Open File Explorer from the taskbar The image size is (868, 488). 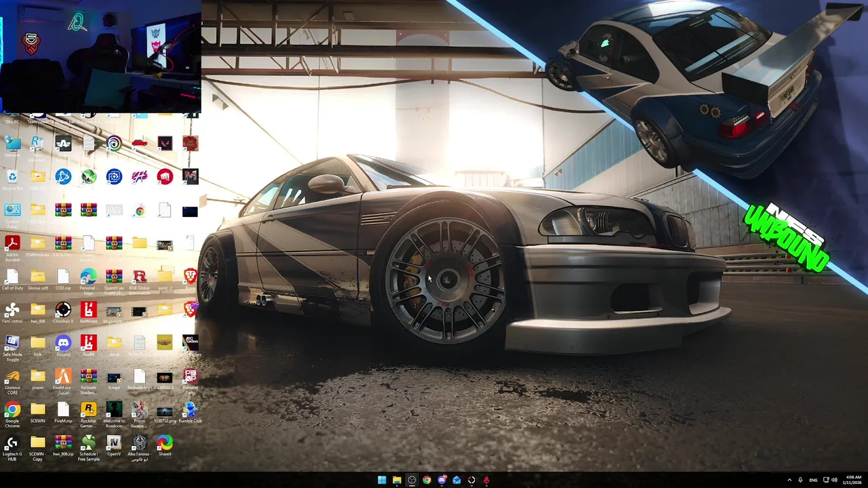(397, 480)
